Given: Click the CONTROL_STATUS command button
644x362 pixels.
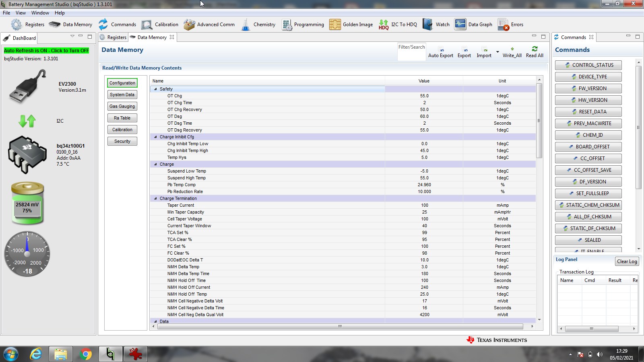Looking at the screenshot, I should coord(588,65).
